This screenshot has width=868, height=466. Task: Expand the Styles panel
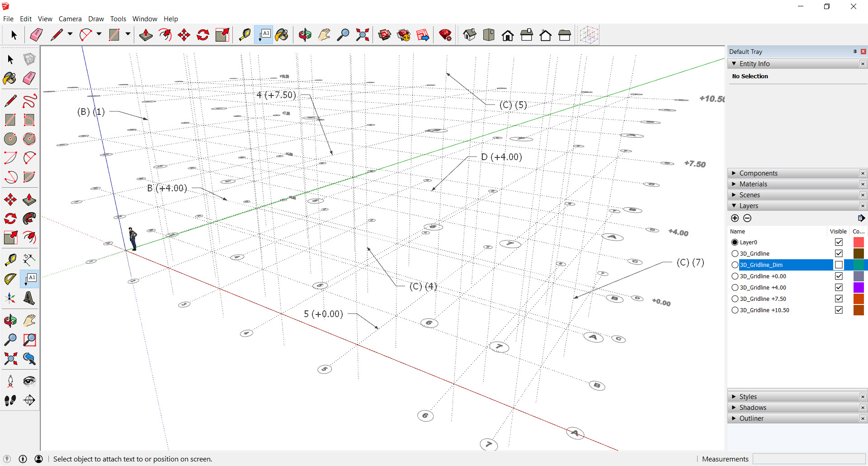(734, 396)
